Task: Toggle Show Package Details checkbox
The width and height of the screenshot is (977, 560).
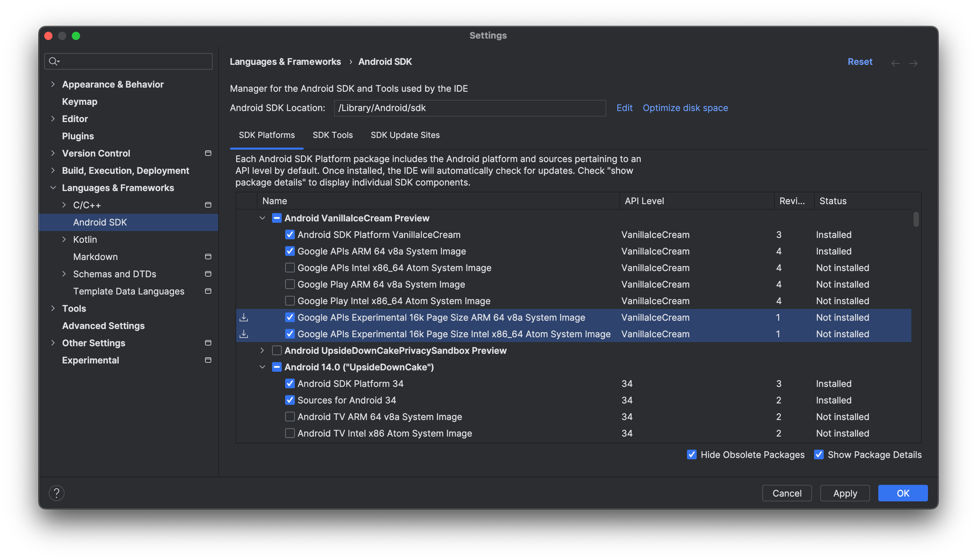Action: click(818, 454)
